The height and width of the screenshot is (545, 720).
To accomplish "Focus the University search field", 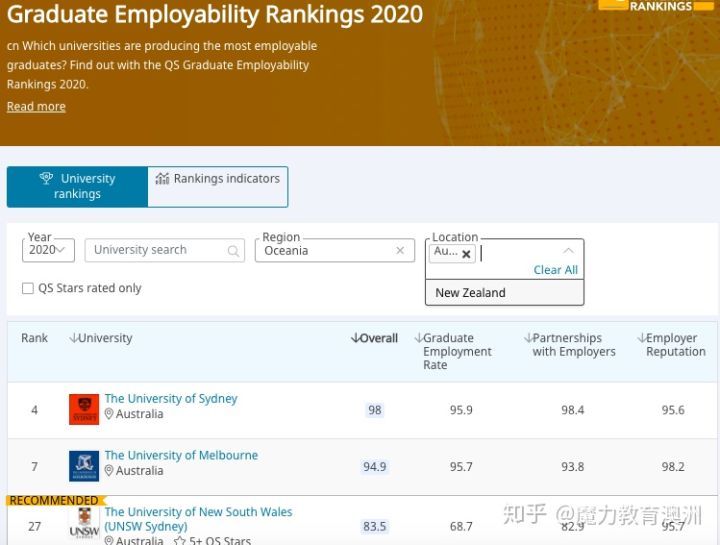I will pyautogui.click(x=164, y=250).
